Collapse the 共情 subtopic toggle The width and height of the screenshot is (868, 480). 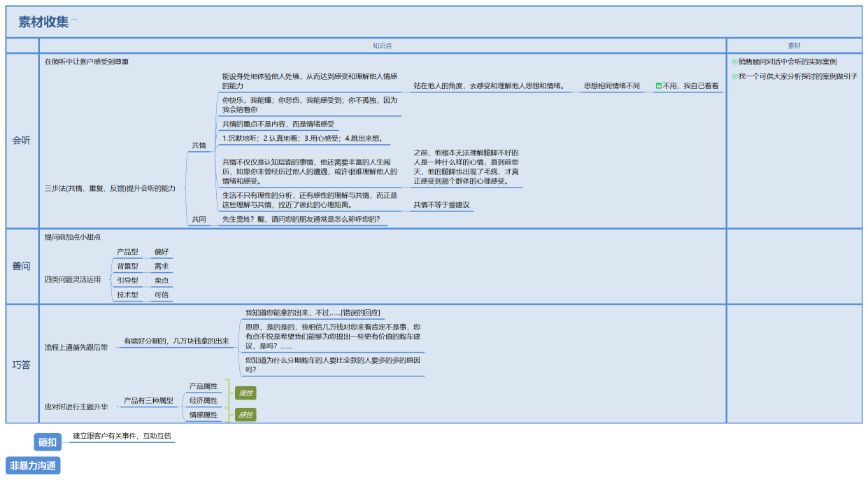pyautogui.click(x=213, y=146)
